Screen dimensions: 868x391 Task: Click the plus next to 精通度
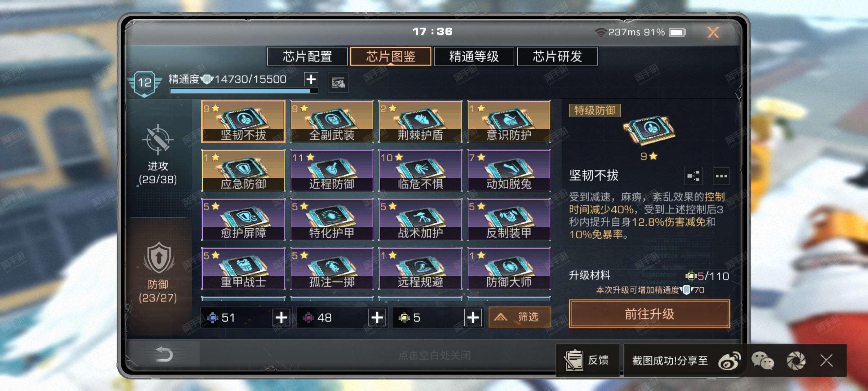311,79
